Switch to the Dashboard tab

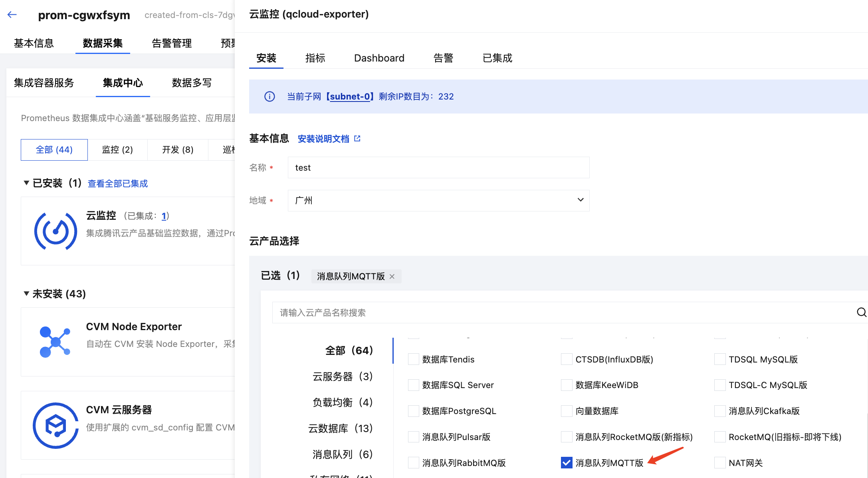[x=379, y=58]
